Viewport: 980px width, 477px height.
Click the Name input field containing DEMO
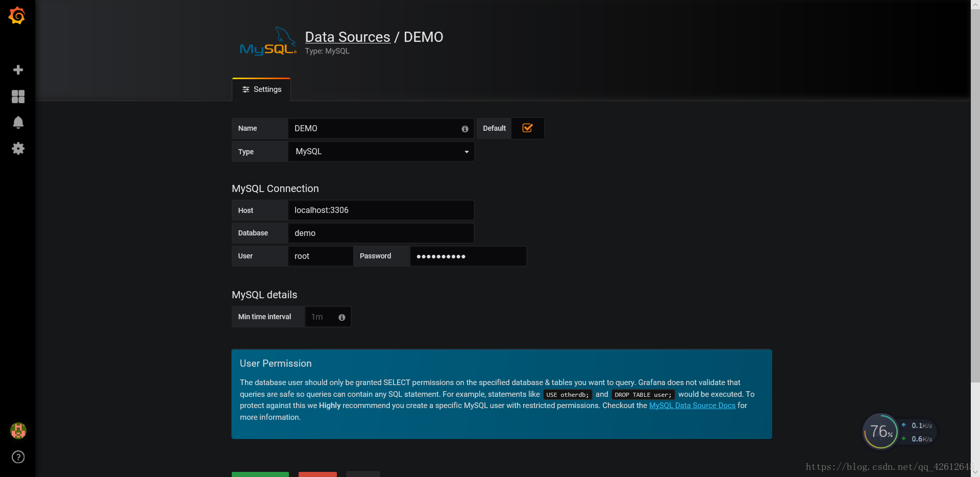pyautogui.click(x=381, y=128)
